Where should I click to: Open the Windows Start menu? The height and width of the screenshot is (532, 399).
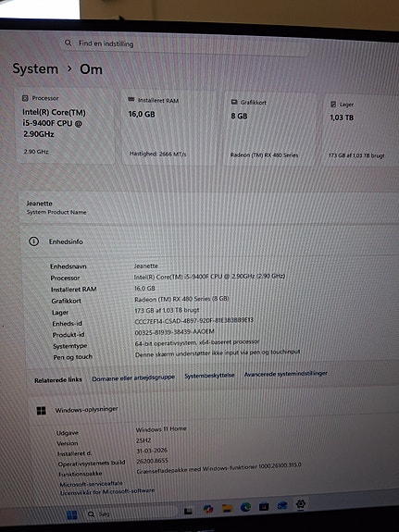click(71, 515)
